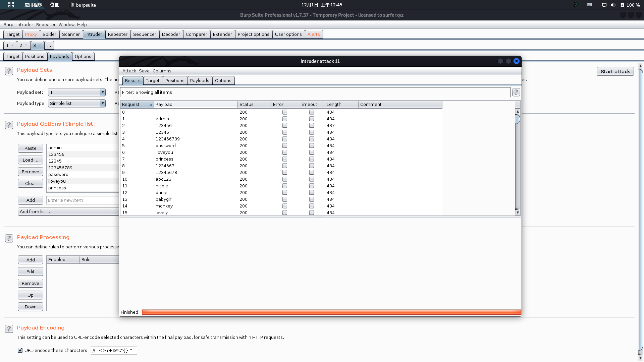Click the Payload Sets help question icon

(x=9, y=71)
